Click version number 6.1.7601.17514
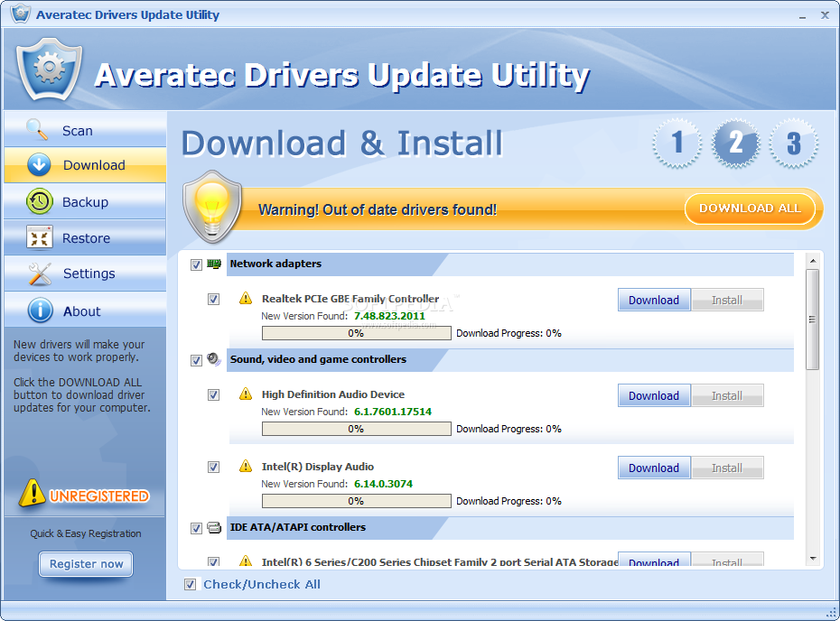840x621 pixels. (393, 412)
